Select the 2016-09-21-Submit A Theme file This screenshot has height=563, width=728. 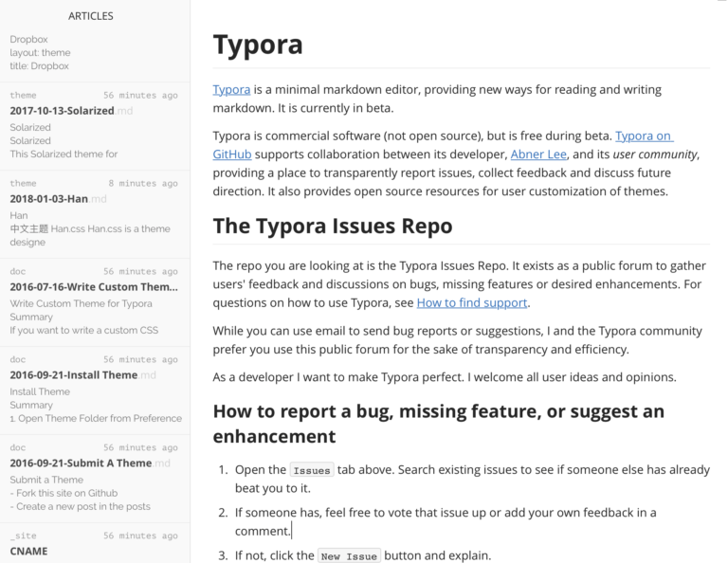coord(81,463)
